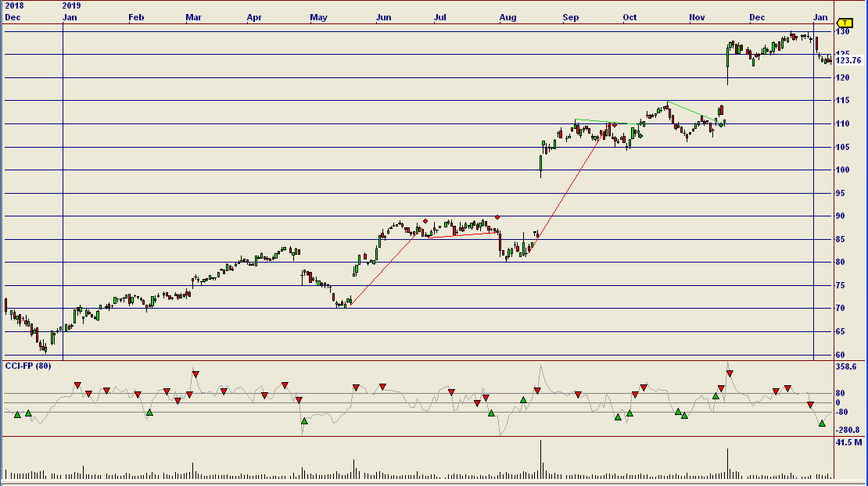
Task: Click the CCI-FP (80) indicator label
Action: pyautogui.click(x=27, y=366)
